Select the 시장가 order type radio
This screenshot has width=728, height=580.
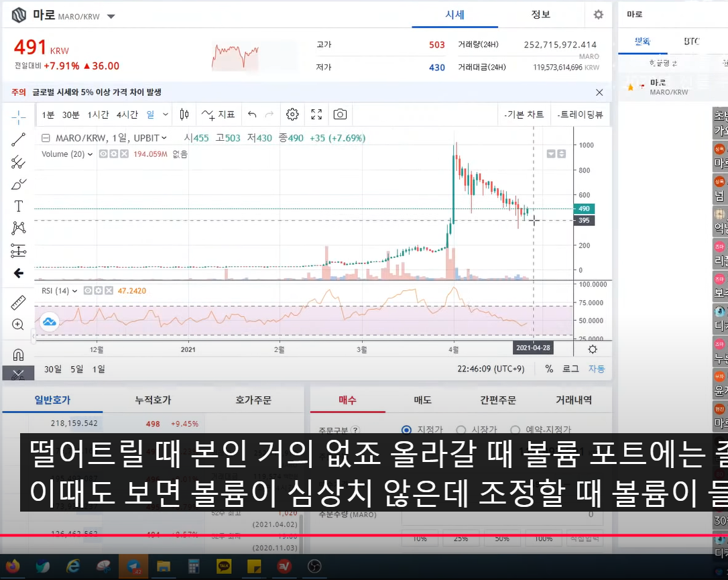(461, 430)
